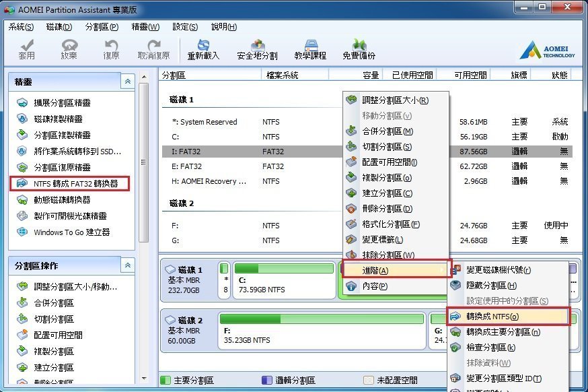Select 刪除分割區(D) in context menu
This screenshot has width=588, height=392.
click(x=396, y=208)
